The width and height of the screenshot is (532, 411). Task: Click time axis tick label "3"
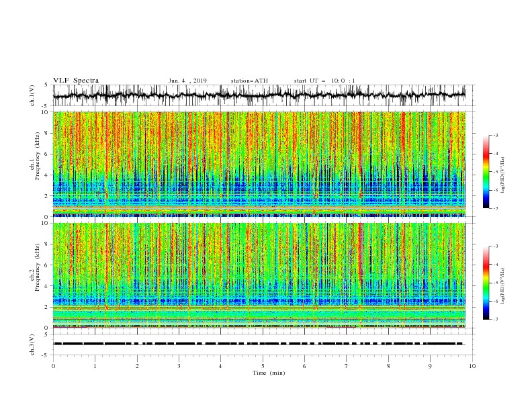click(179, 366)
